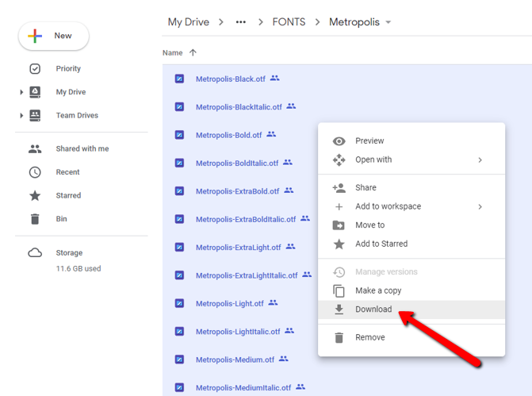Select file Metropolis-BoldItalic.otf
The image size is (532, 396).
tap(237, 163)
